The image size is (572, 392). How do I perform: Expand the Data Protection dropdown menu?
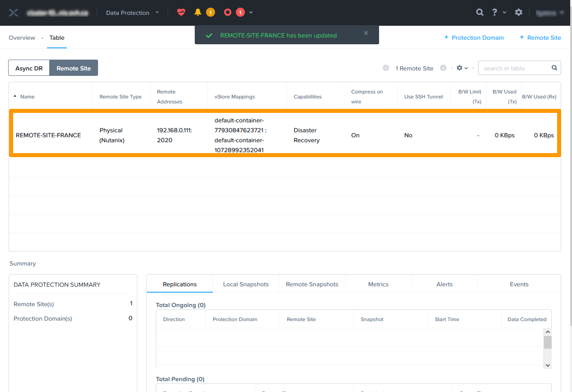(132, 13)
